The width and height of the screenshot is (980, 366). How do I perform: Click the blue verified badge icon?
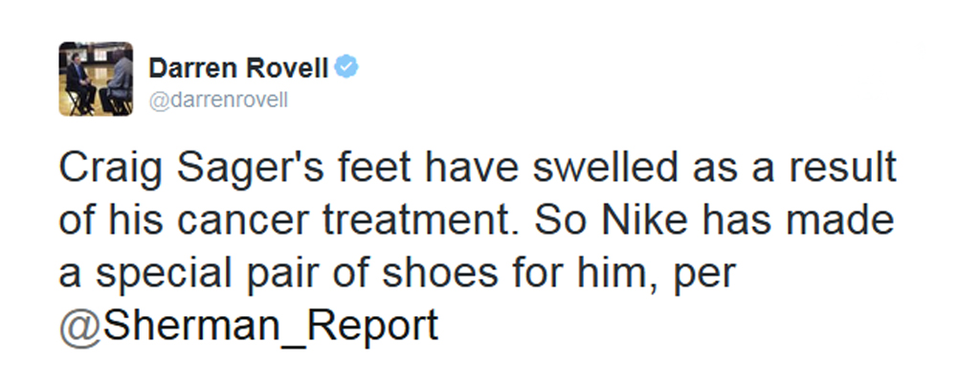(x=346, y=67)
